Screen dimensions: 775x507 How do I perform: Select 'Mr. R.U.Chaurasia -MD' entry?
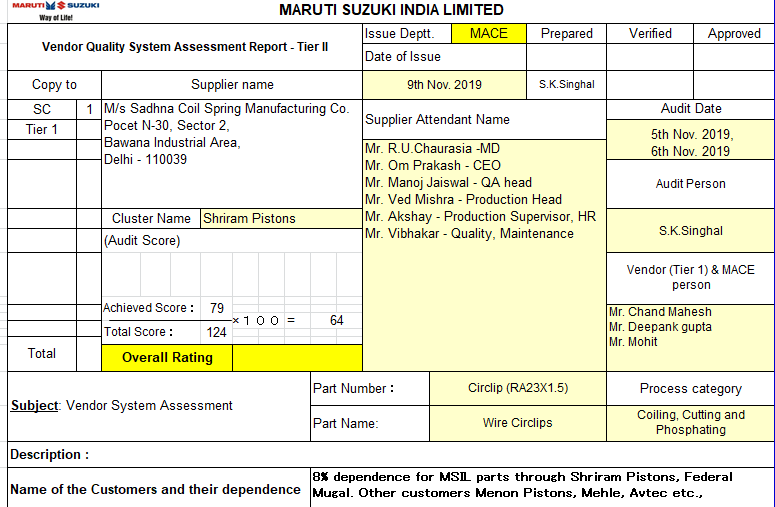point(432,149)
